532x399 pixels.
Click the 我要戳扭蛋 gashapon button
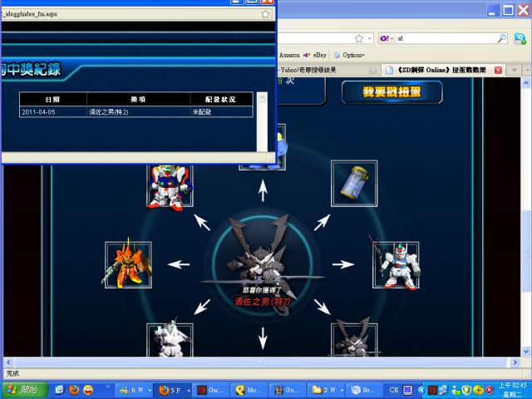click(x=392, y=92)
